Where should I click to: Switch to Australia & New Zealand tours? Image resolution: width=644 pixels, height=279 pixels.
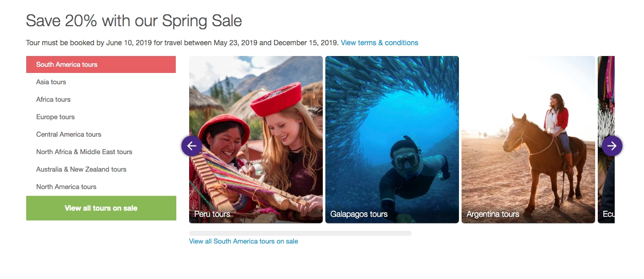point(81,170)
